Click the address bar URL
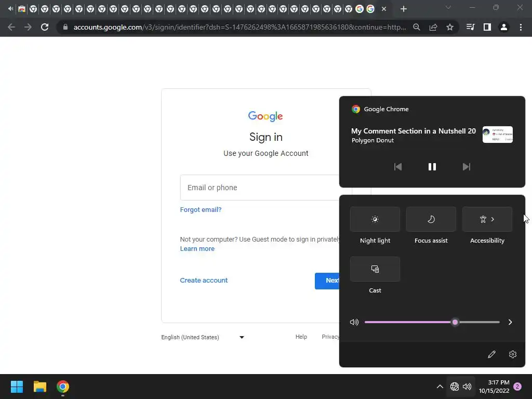 (240, 27)
